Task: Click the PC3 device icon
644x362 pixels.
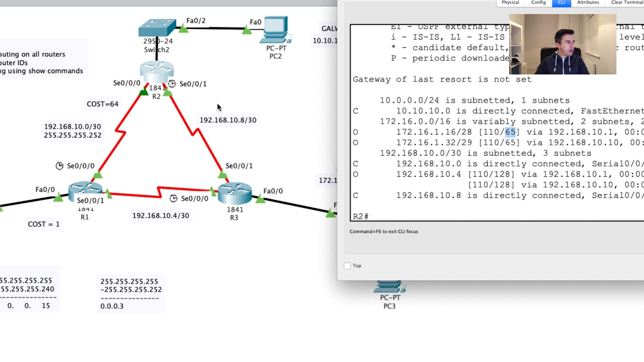Action: 389,288
